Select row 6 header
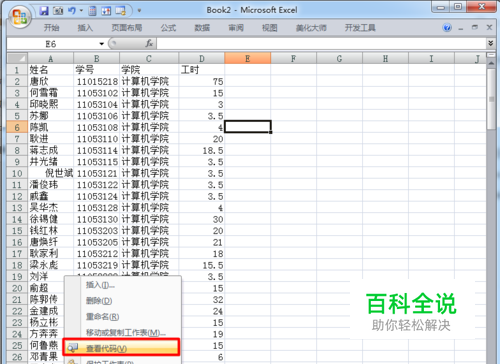This screenshot has height=364, width=500. point(17,127)
